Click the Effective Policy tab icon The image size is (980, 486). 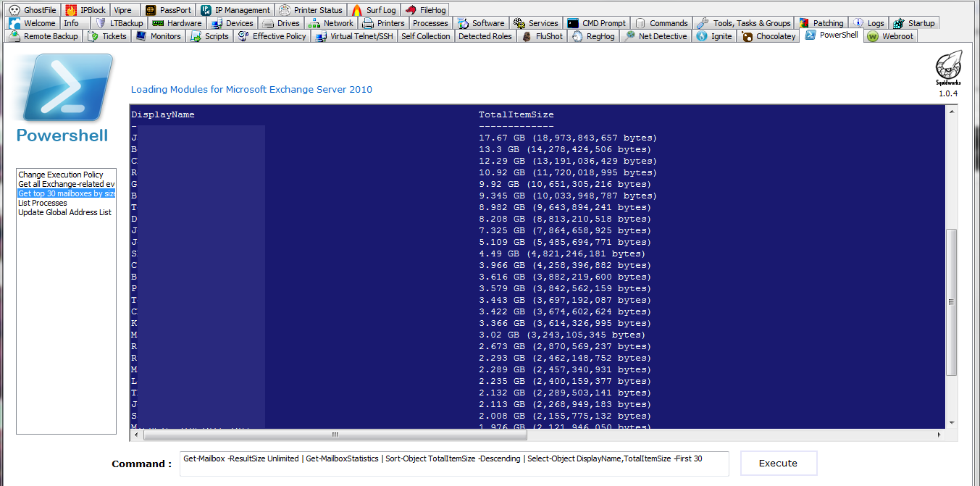click(x=243, y=36)
